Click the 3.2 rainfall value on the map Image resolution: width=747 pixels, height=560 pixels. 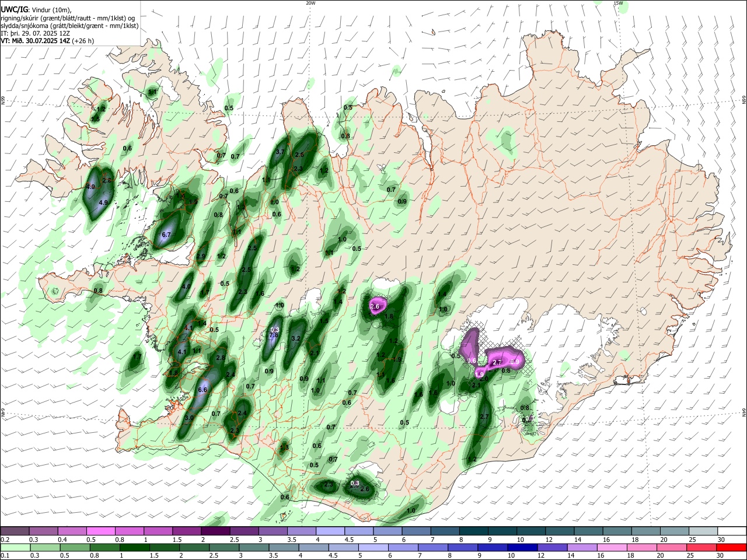(295, 338)
